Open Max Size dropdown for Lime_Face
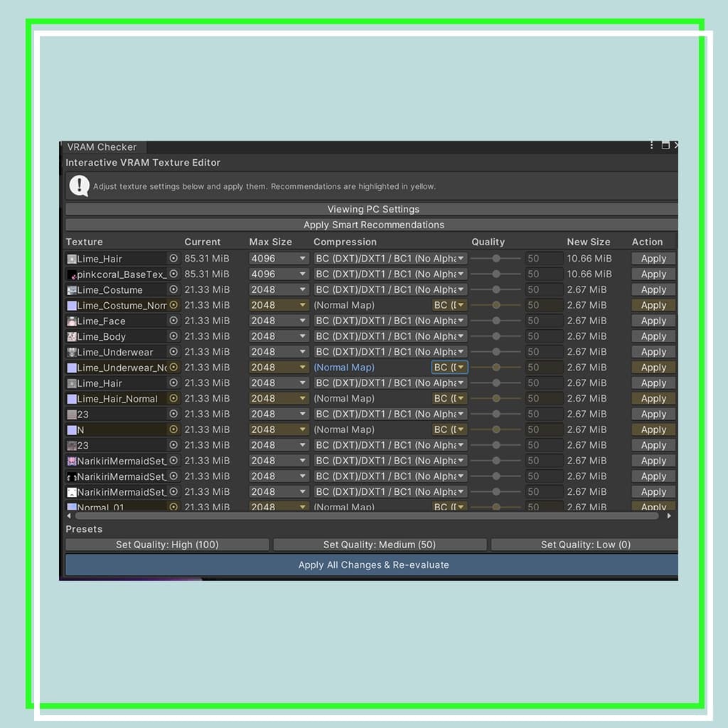Image resolution: width=728 pixels, height=728 pixels. (279, 321)
